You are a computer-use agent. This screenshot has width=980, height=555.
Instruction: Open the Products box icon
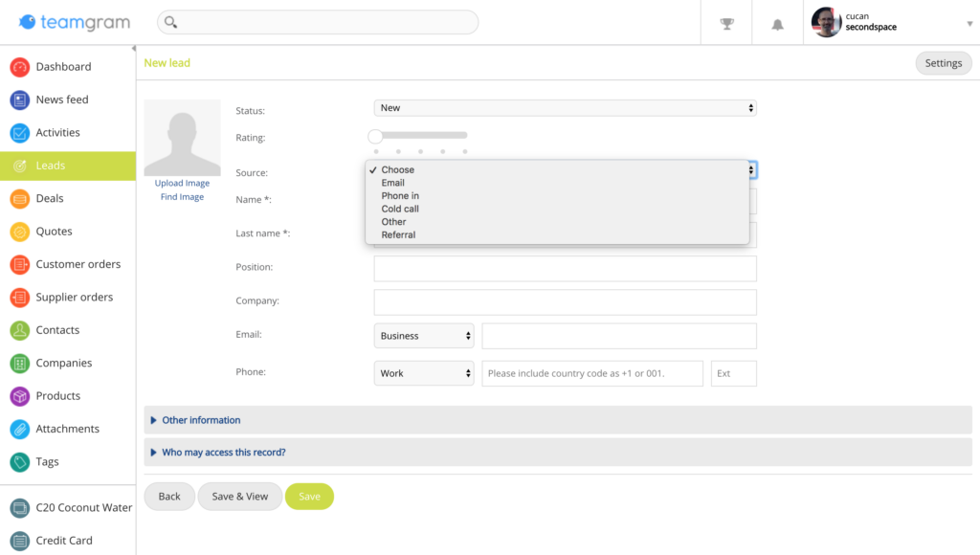(20, 396)
